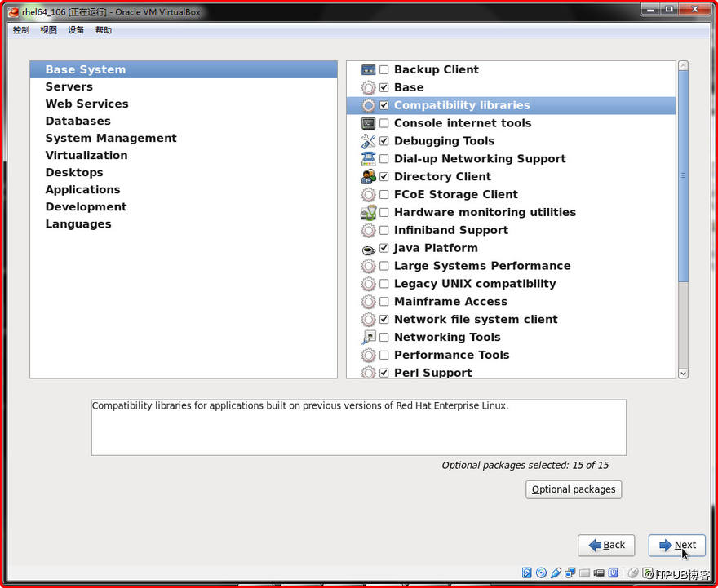The height and width of the screenshot is (588, 718).
Task: Click the gear icon beside Performance Tools
Action: tap(368, 355)
